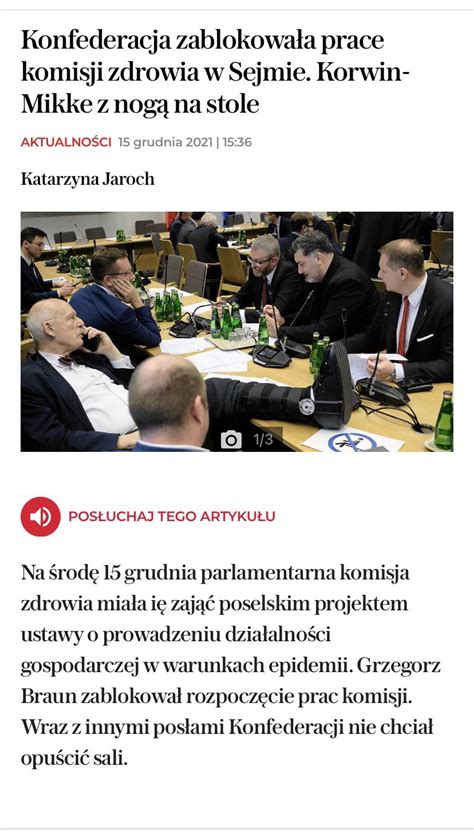The image size is (474, 834).
Task: Tap the red speaker audio icon
Action: pos(40,516)
